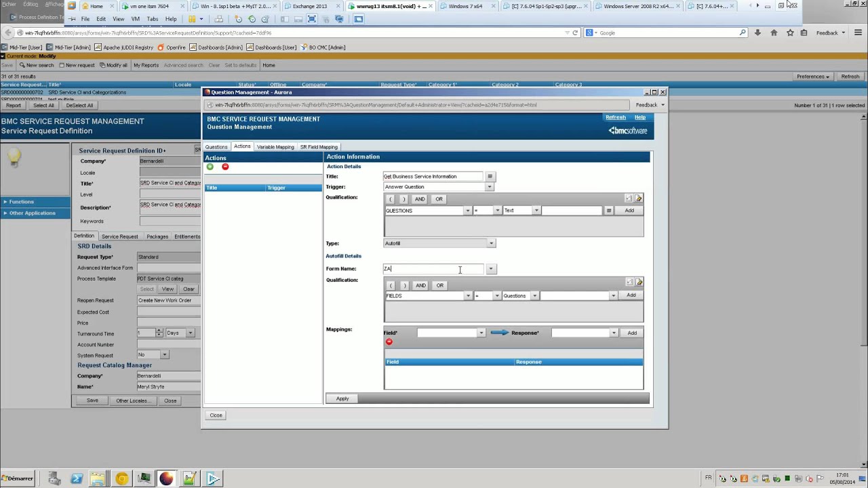The height and width of the screenshot is (488, 868).
Task: Open PowerShell from taskbar
Action: (x=77, y=479)
